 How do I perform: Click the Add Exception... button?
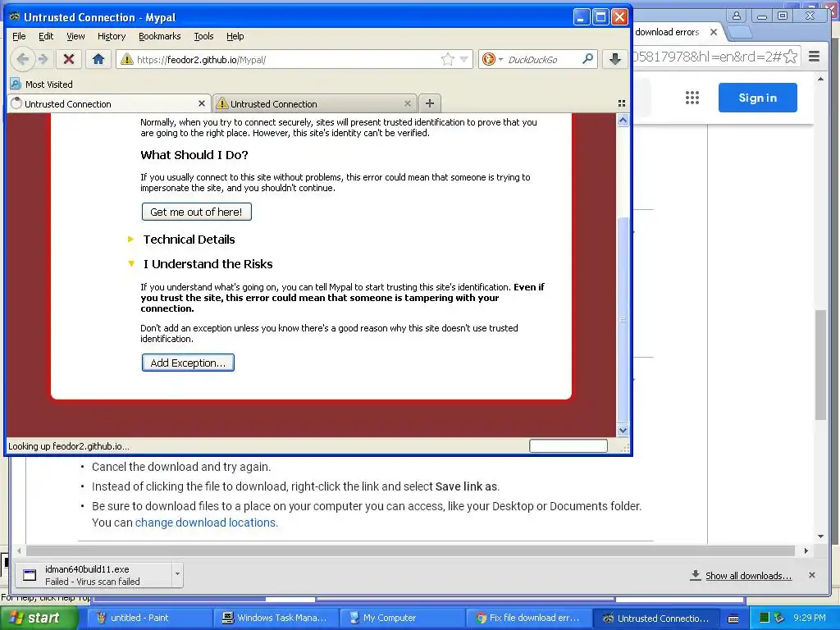click(188, 363)
